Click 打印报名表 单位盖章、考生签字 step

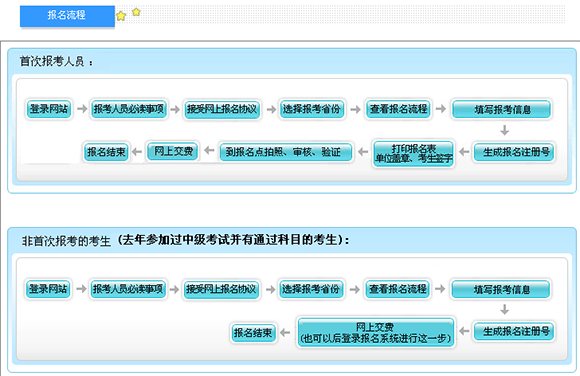pyautogui.click(x=414, y=153)
